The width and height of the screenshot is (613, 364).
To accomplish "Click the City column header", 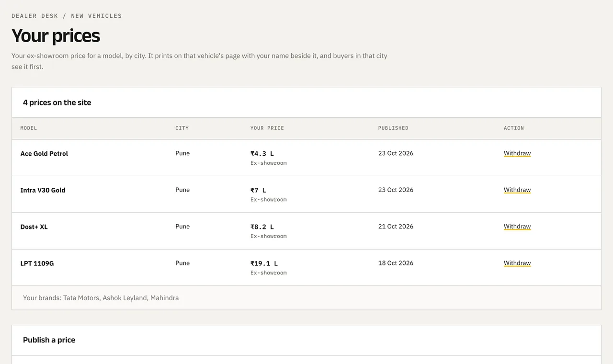I will (x=182, y=128).
